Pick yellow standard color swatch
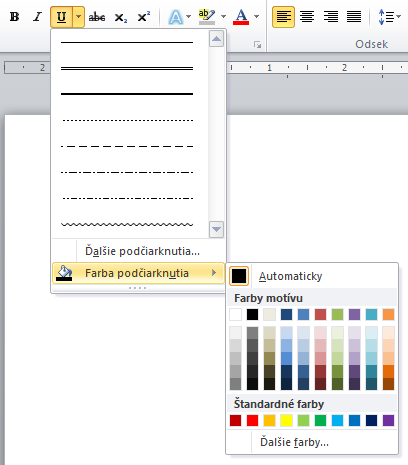Viewport: 408px width, 465px height. point(286,420)
